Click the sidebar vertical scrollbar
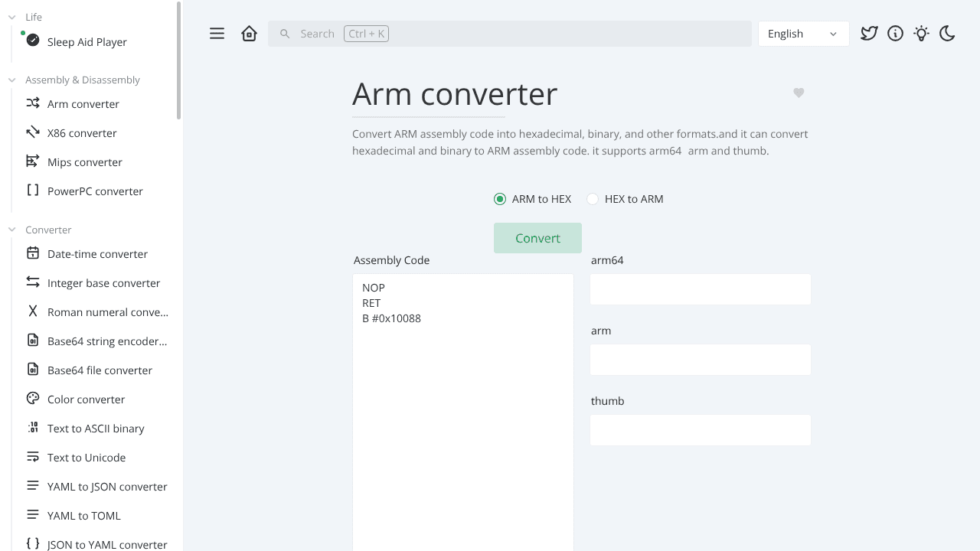Viewport: 980px width, 551px height. click(179, 60)
